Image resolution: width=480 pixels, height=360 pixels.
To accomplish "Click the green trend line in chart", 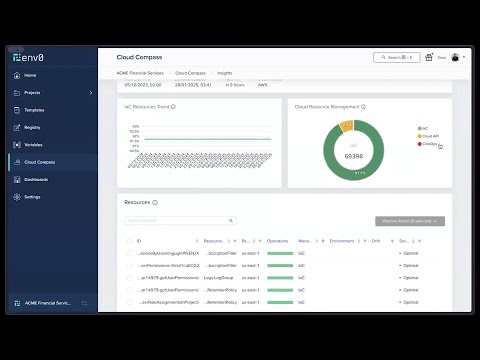I will point(208,139).
